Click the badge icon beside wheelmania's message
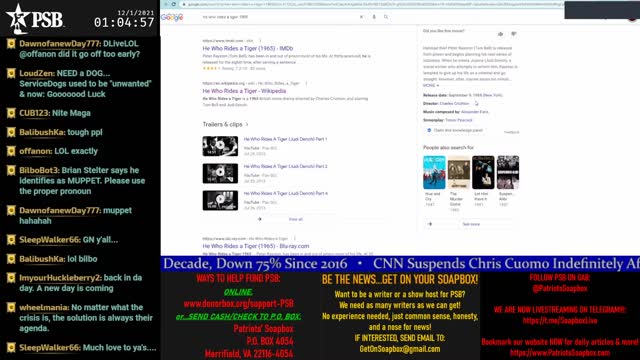 pyautogui.click(x=11, y=307)
